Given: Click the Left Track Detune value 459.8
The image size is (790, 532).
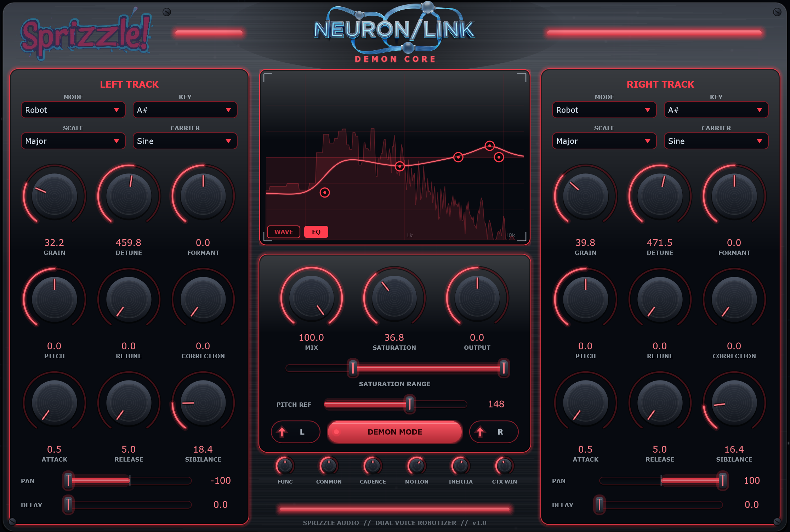Looking at the screenshot, I should [129, 243].
